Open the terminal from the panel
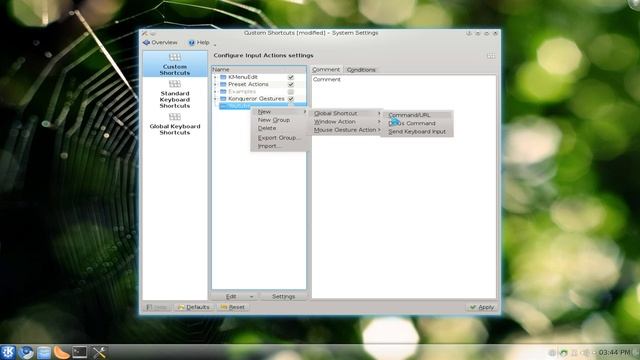640x360 pixels. coord(80,352)
